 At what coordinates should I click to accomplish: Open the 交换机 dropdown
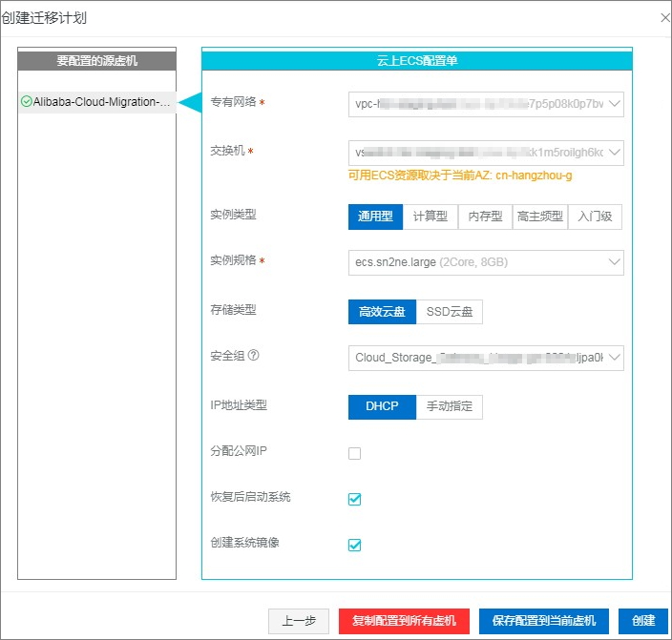[x=486, y=153]
